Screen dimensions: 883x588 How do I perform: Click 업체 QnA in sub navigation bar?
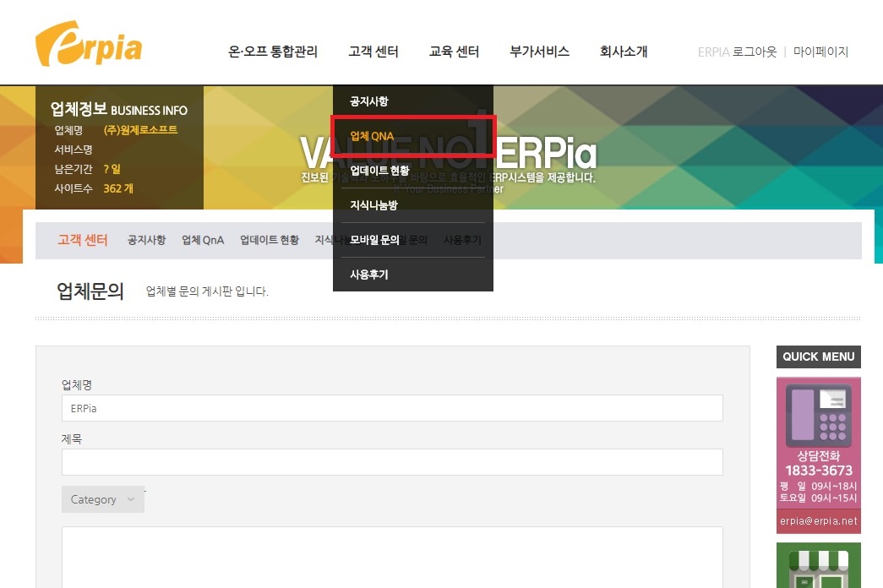tap(203, 240)
